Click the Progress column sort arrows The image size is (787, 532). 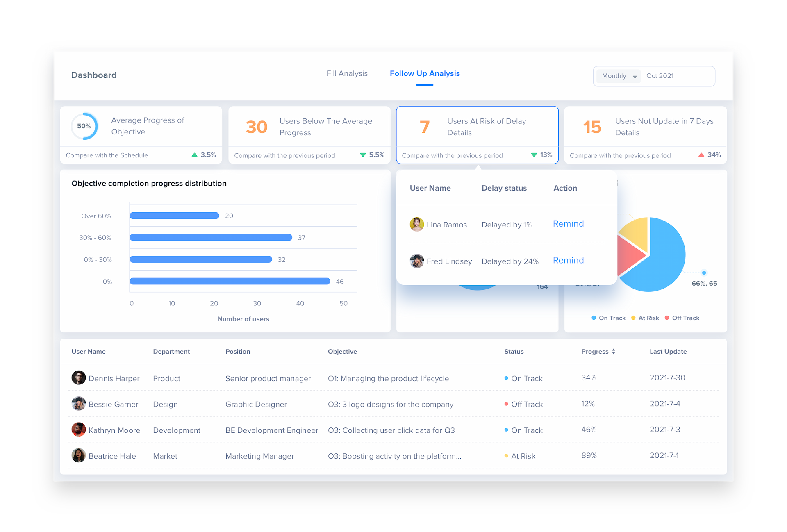[614, 352]
